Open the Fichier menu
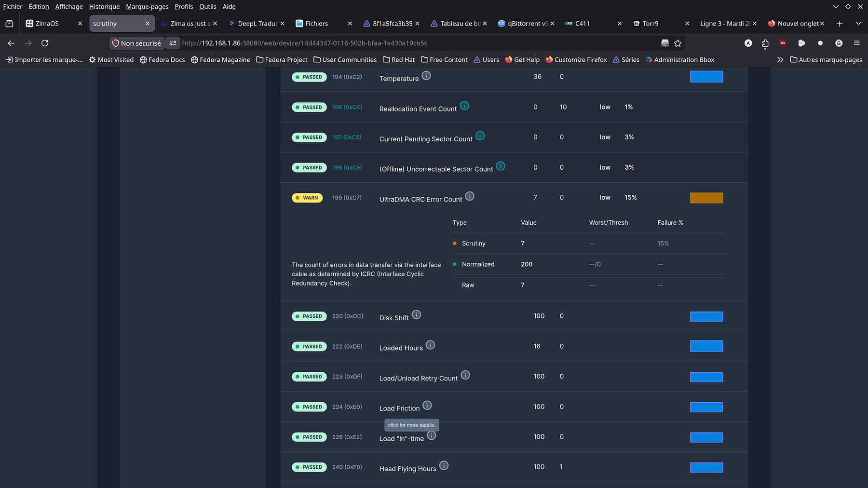Screen dimensions: 868x488 pos(13,6)
